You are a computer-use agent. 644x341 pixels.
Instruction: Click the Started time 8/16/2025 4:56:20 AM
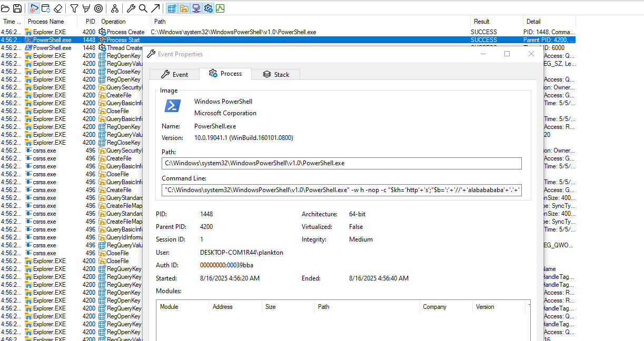(230, 278)
